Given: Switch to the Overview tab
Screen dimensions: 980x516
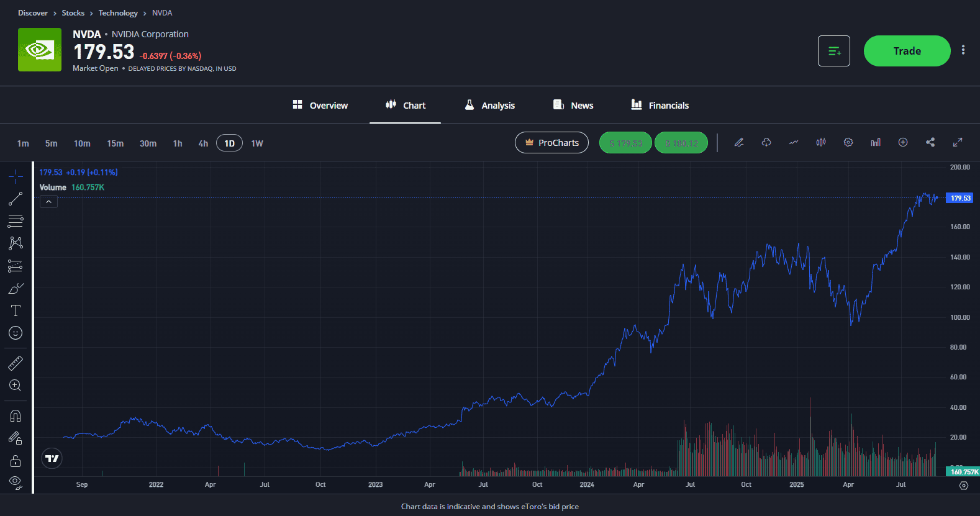Looking at the screenshot, I should 320,106.
